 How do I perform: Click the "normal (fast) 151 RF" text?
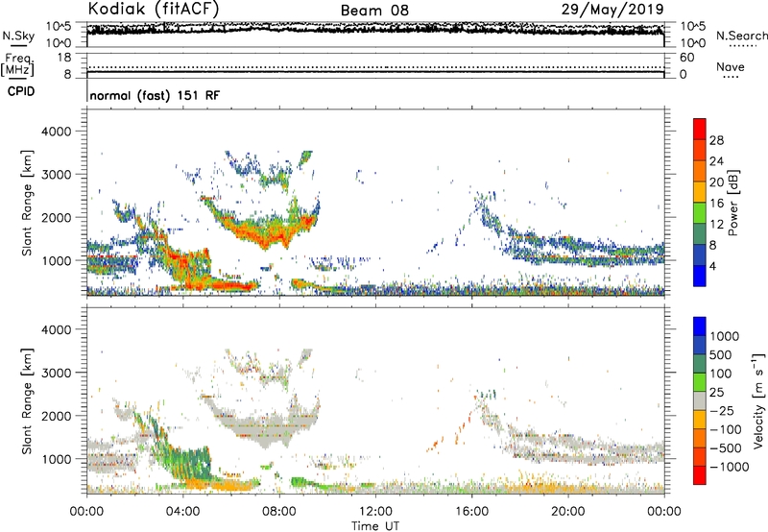tap(155, 95)
